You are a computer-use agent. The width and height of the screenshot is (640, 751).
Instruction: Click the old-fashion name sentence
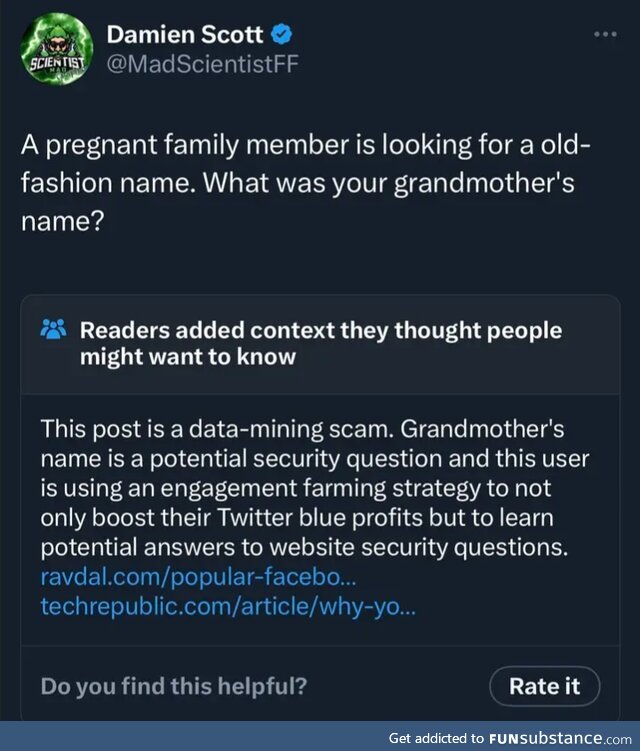306,164
